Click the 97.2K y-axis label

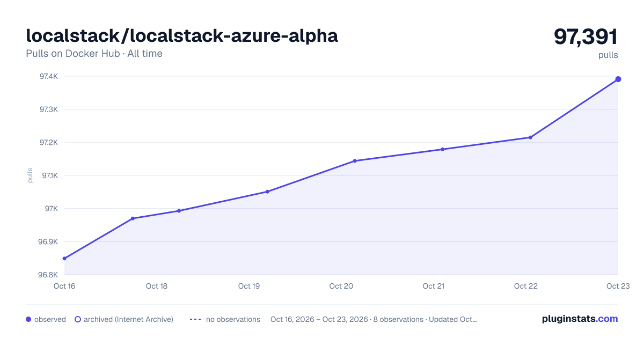click(x=49, y=143)
